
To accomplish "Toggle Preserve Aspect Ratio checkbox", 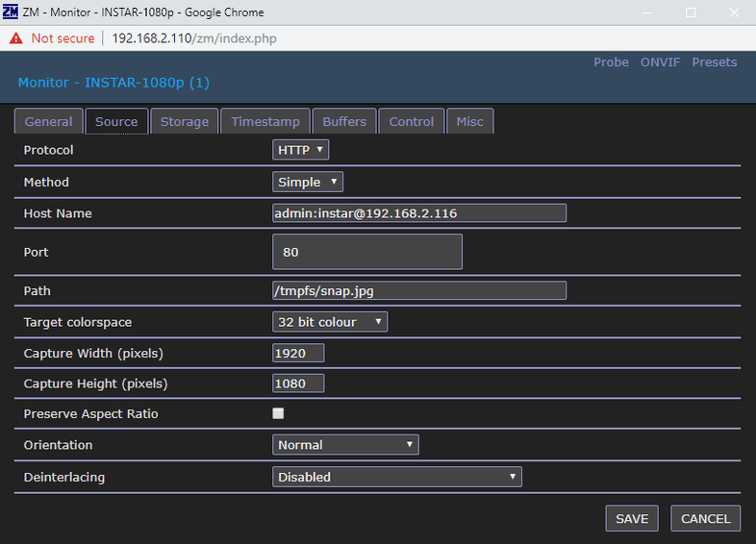I will click(x=279, y=413).
